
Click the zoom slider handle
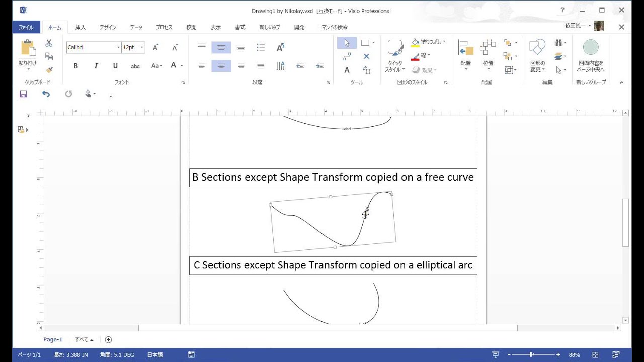click(x=531, y=355)
